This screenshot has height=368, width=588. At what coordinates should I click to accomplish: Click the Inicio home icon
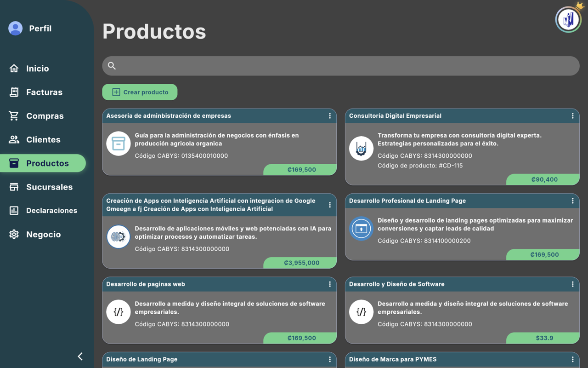pos(14,69)
